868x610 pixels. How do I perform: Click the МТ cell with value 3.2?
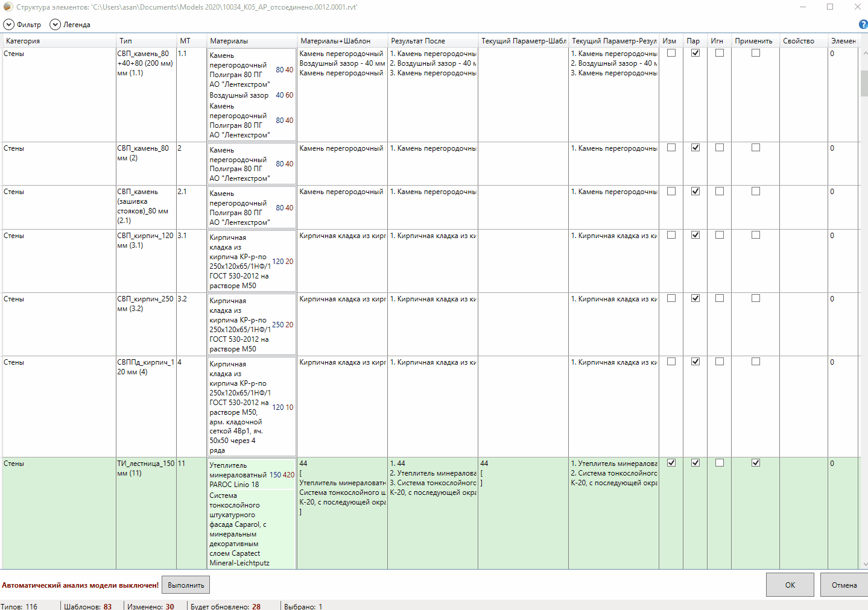click(x=192, y=325)
